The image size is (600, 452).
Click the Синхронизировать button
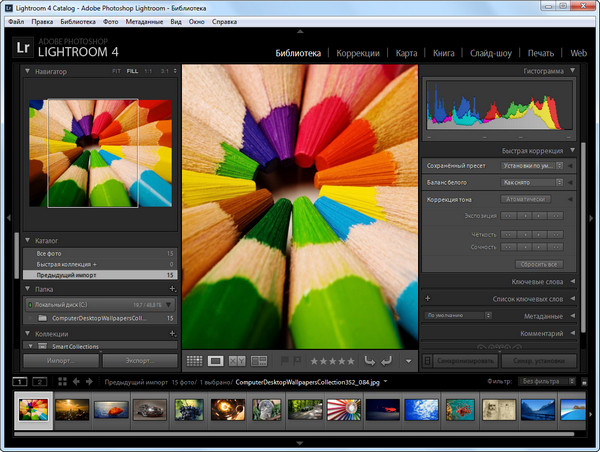(x=466, y=361)
